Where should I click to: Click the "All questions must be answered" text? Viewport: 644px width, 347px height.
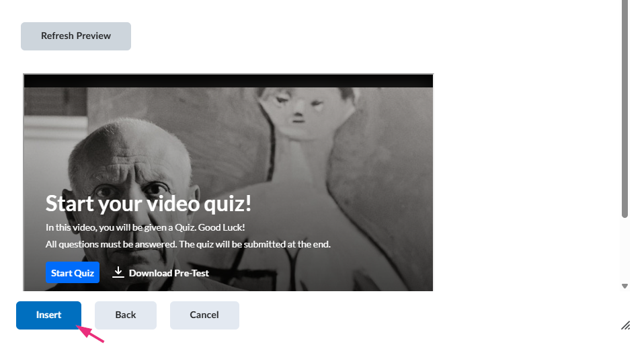pyautogui.click(x=188, y=244)
